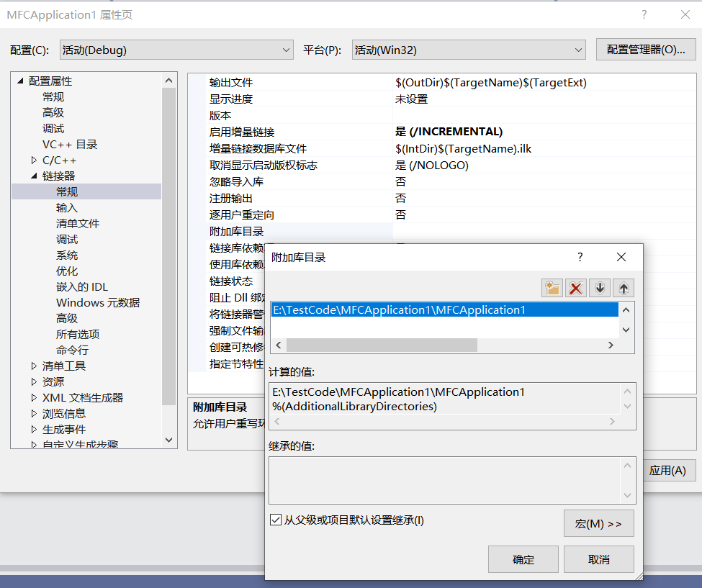Close the 附加库目录 dialog
This screenshot has height=588, width=702.
(x=621, y=257)
